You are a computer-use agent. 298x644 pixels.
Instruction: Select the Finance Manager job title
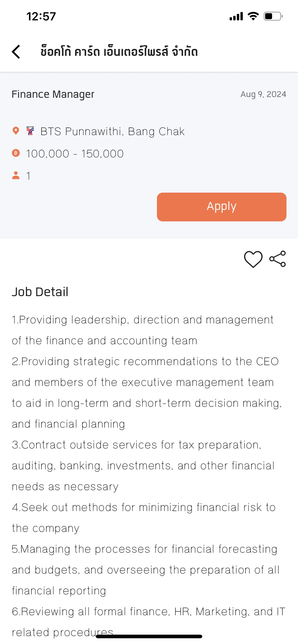53,94
